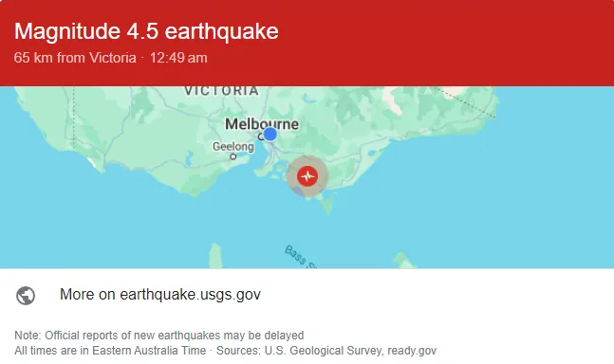This screenshot has width=614, height=364.
Task: Click the dotted state border at map's right
Action: 466,102
